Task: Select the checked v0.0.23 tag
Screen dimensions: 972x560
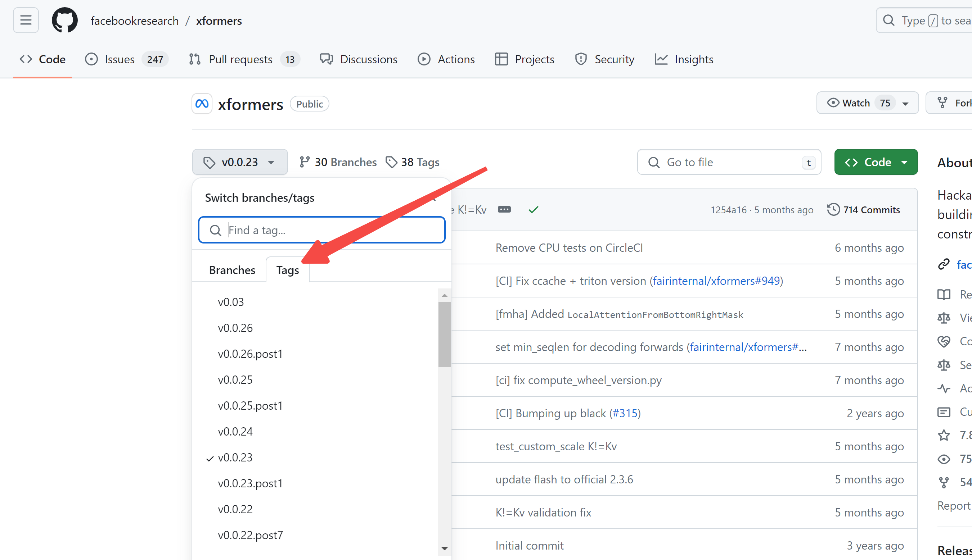Action: click(235, 458)
